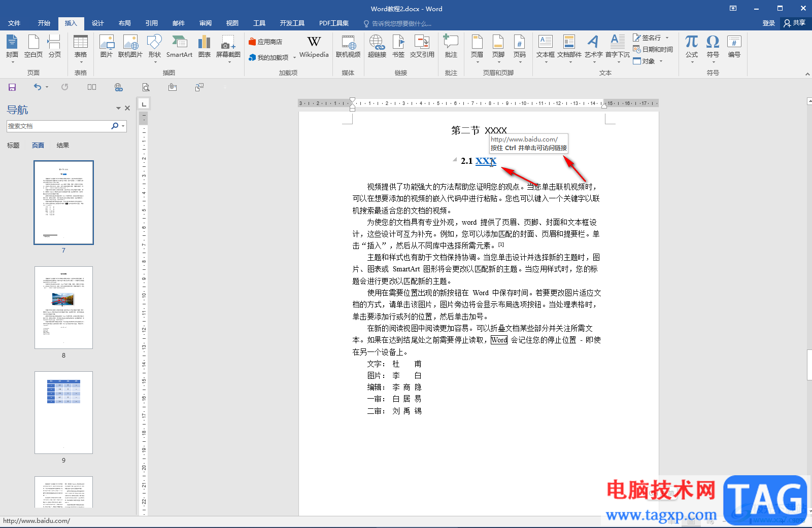Insert an online picture (联机图片)
Viewport: 812px width, 528px height.
130,47
